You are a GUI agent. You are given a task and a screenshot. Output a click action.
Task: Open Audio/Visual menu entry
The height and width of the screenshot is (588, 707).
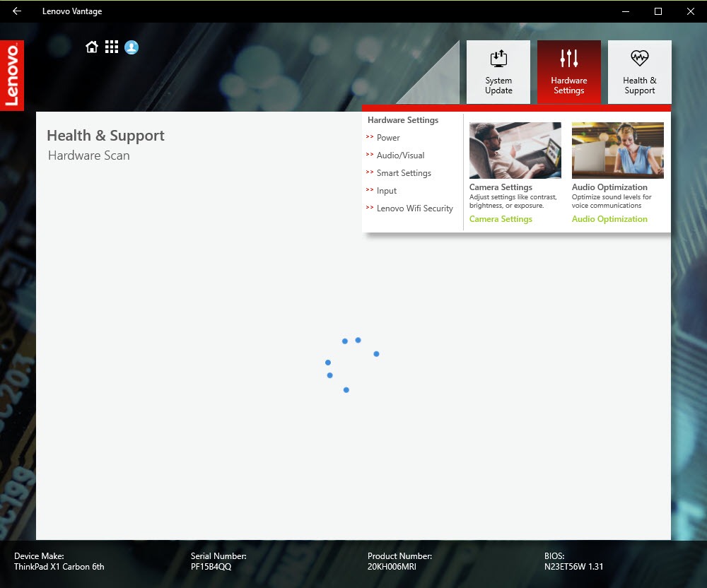(x=400, y=155)
